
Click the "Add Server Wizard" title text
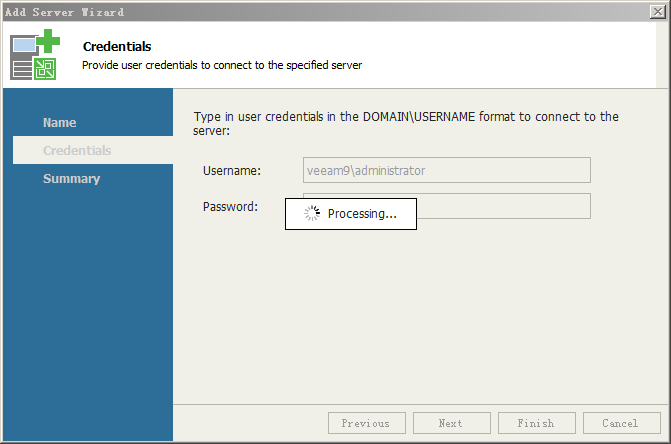tap(64, 12)
